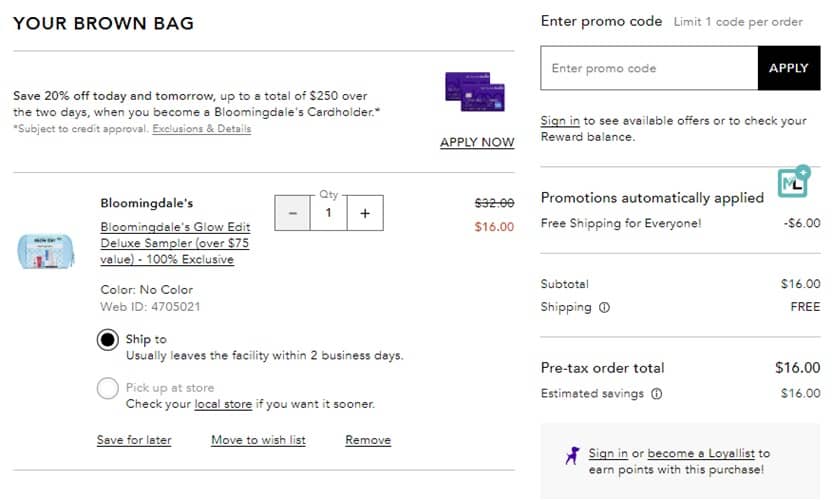This screenshot has height=500, width=832.
Task: Click the local store link
Action: click(x=222, y=404)
